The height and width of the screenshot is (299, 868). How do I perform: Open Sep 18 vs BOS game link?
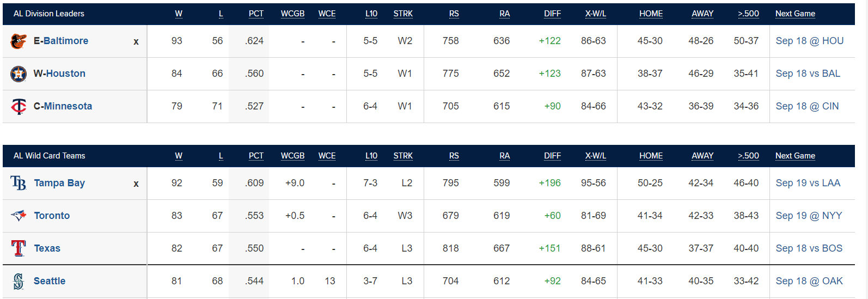pos(809,248)
